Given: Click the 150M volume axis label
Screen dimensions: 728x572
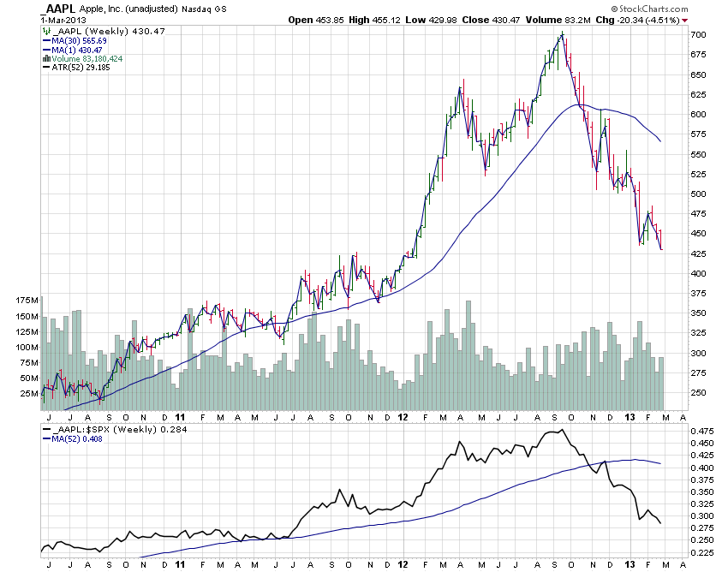Looking at the screenshot, I should click(x=27, y=316).
